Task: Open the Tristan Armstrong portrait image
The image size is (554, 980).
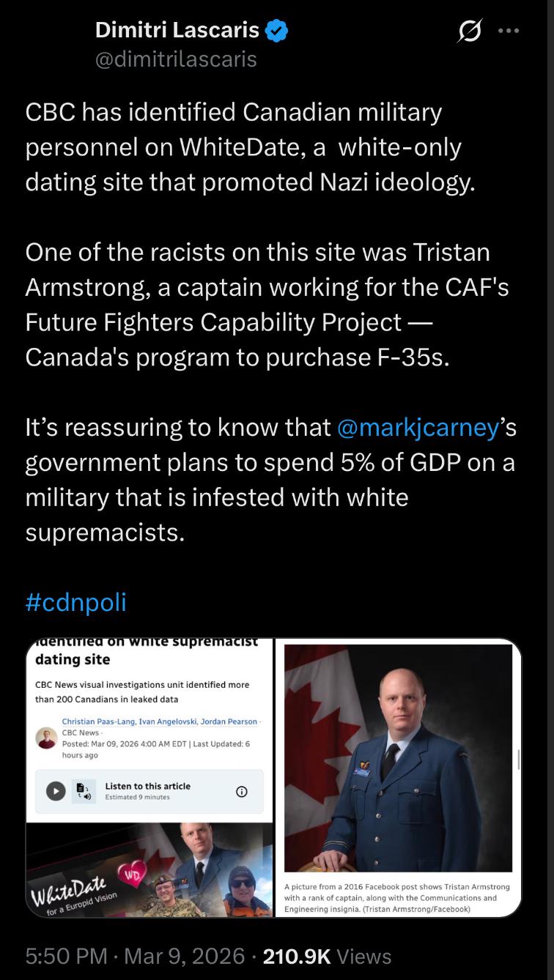Action: (398, 758)
